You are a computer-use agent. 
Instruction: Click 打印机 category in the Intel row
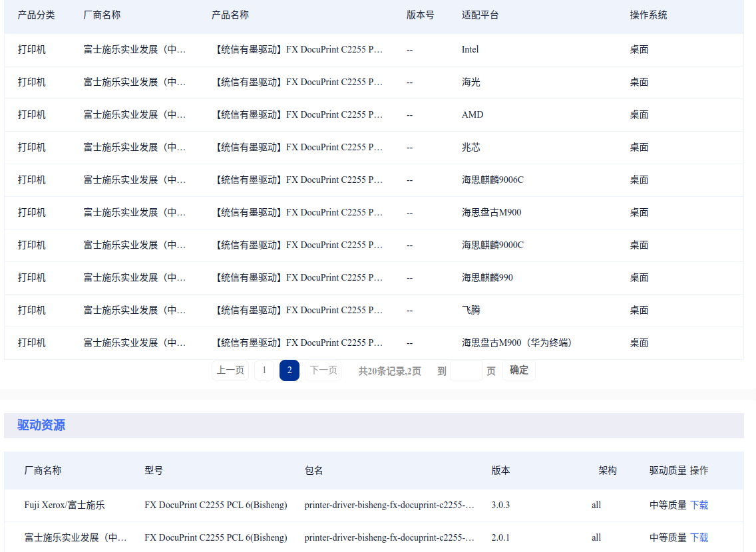pyautogui.click(x=31, y=49)
